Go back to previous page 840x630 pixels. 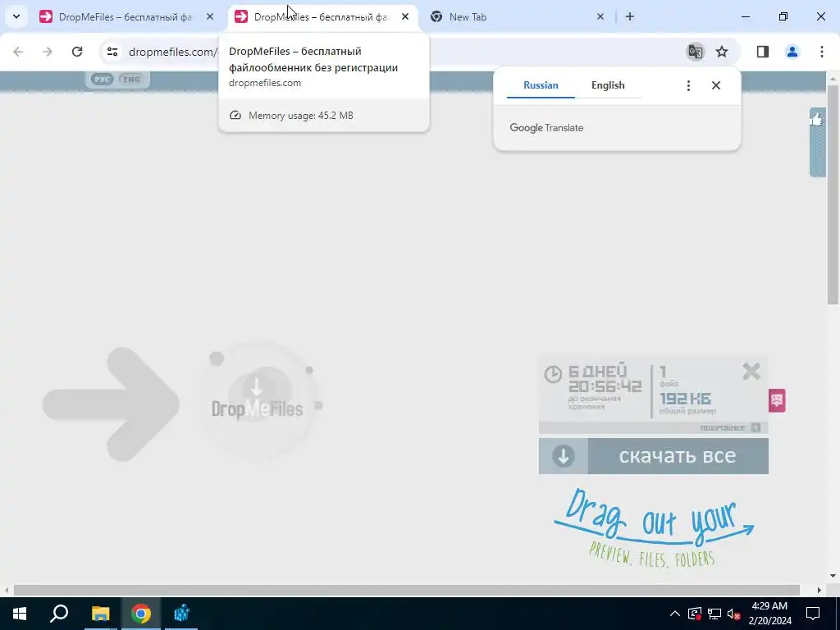pos(18,52)
